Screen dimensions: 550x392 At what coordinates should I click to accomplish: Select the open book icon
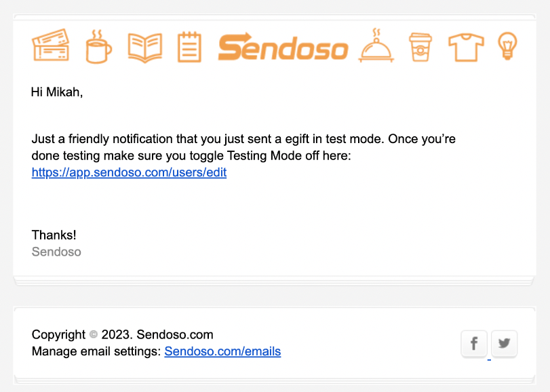click(x=144, y=47)
